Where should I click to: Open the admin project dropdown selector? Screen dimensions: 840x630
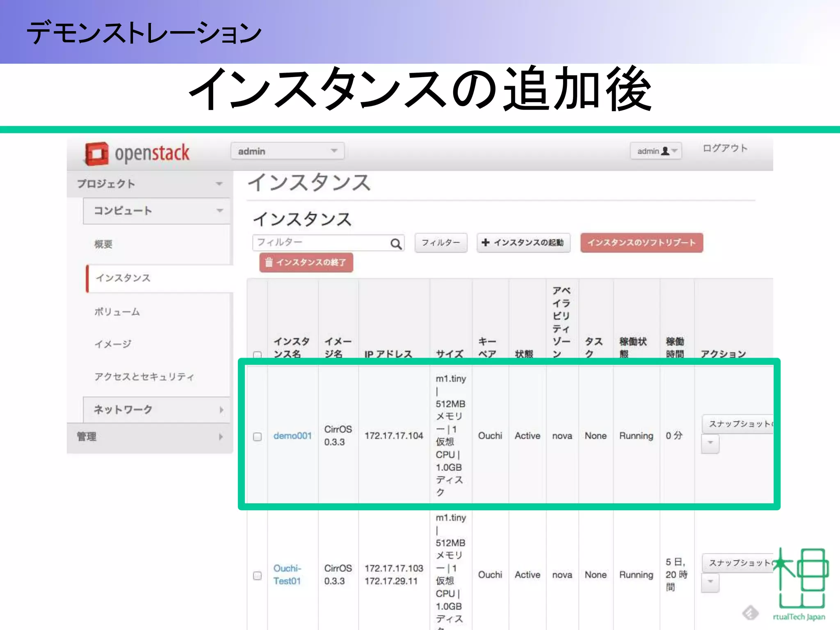pyautogui.click(x=287, y=151)
